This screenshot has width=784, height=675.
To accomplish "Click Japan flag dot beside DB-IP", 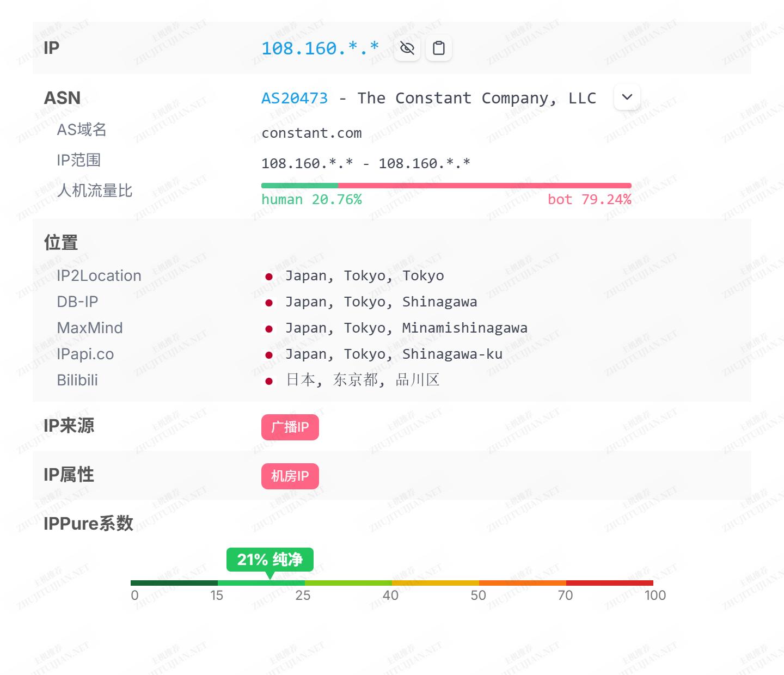I will [269, 303].
